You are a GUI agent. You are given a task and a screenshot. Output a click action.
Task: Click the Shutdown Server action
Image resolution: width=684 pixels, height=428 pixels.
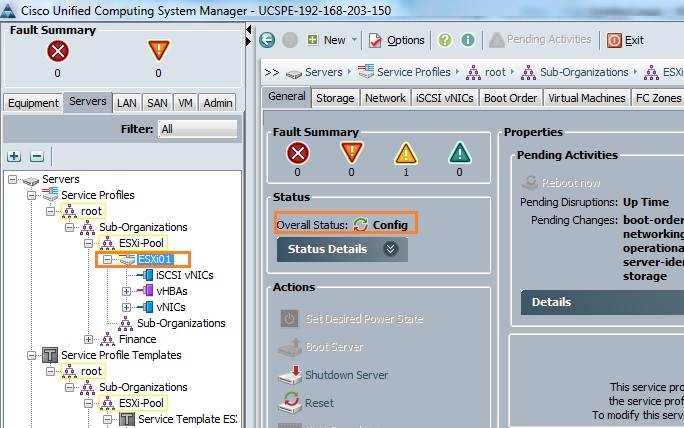pos(333,375)
